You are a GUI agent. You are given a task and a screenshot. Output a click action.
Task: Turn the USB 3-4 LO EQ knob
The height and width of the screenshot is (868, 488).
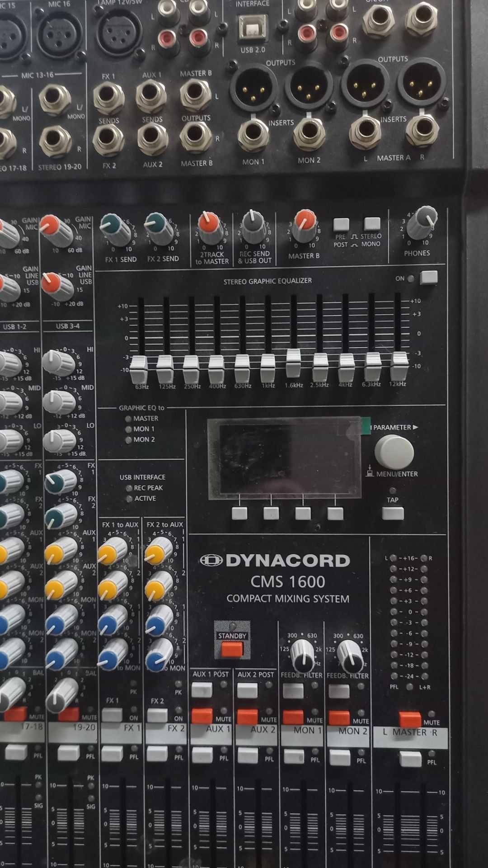click(x=59, y=440)
